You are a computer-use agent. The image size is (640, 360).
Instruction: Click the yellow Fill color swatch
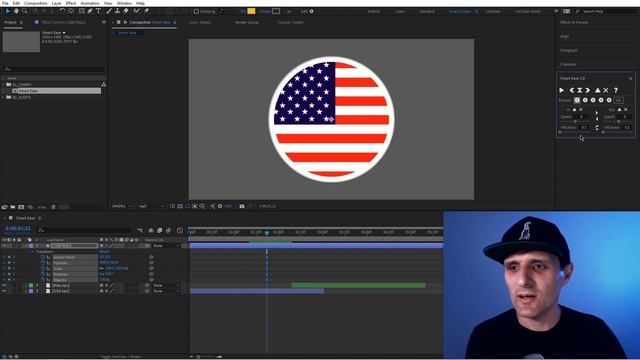click(251, 11)
